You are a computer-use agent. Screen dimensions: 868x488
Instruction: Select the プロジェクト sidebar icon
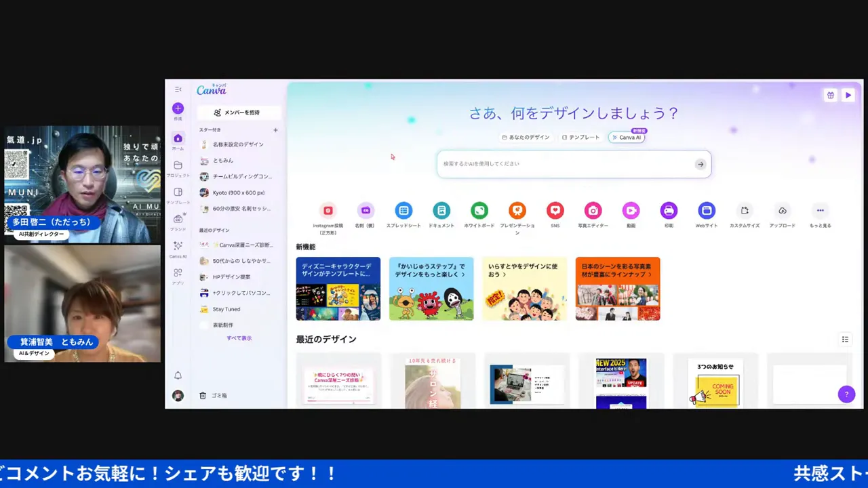[x=178, y=165]
